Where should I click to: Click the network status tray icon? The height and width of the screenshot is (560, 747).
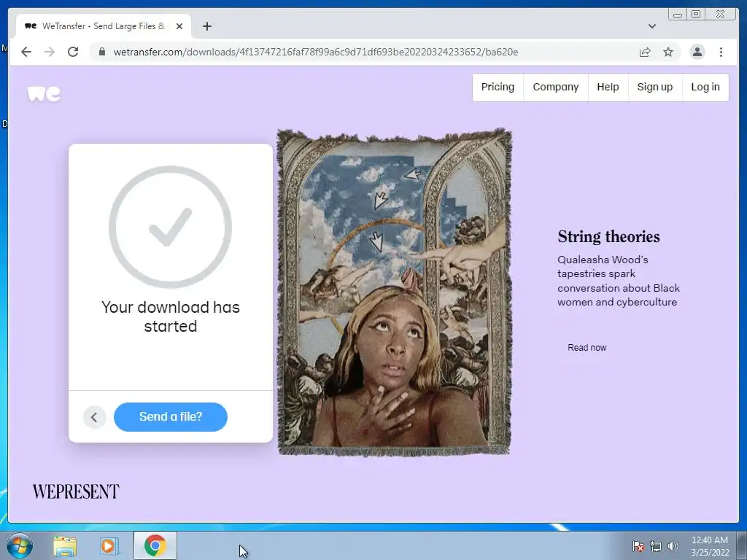(x=656, y=546)
